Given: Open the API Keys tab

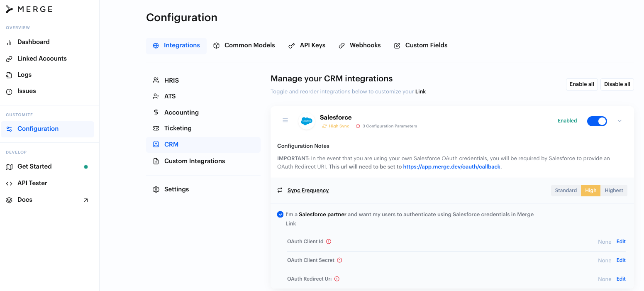Looking at the screenshot, I should 307,45.
